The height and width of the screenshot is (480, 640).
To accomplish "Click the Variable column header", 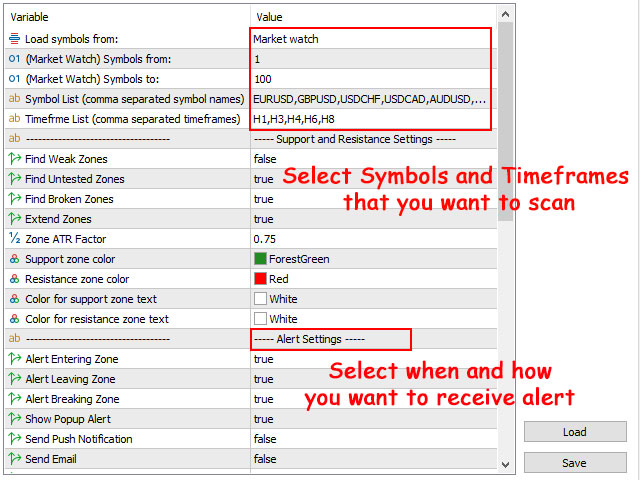I will point(29,17).
